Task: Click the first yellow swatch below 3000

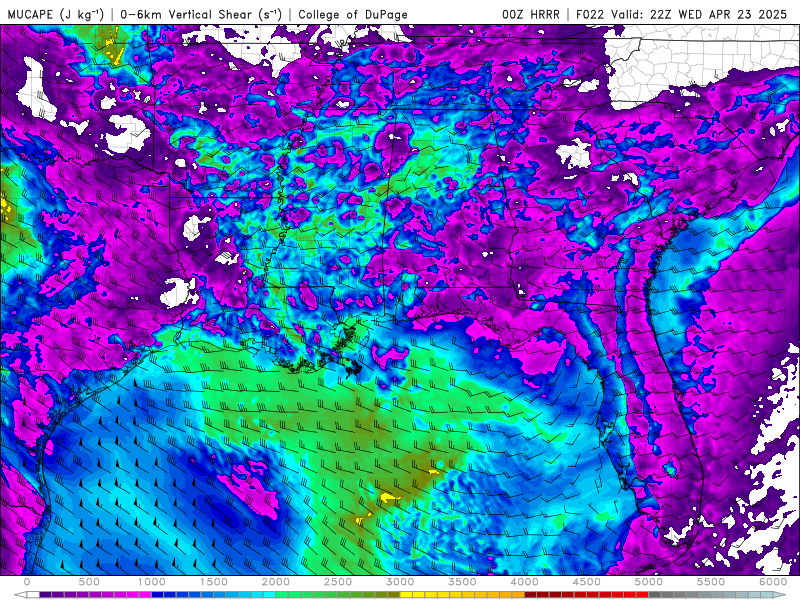Action: click(407, 594)
